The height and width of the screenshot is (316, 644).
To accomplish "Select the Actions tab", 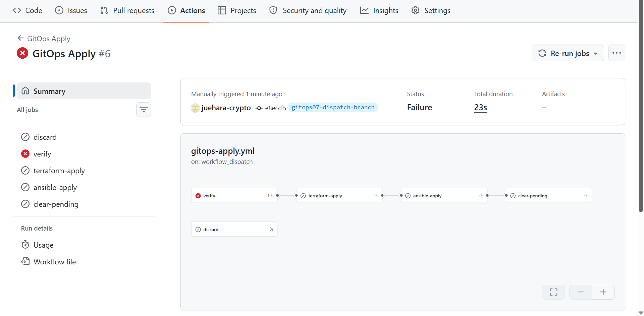I will click(x=186, y=10).
